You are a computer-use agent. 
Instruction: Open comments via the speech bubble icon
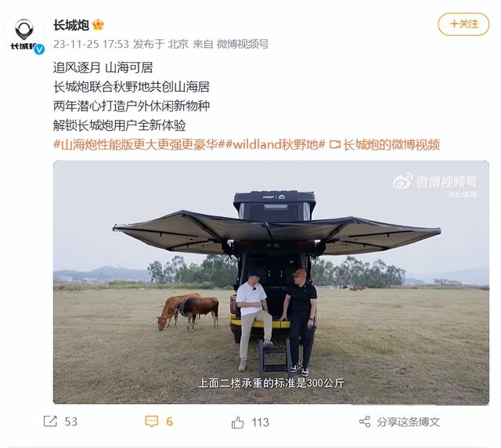[x=151, y=421]
